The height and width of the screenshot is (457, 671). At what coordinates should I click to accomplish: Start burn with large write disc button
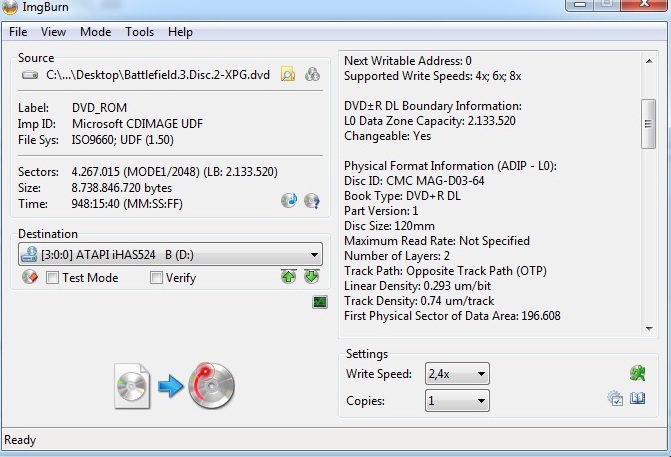click(211, 385)
